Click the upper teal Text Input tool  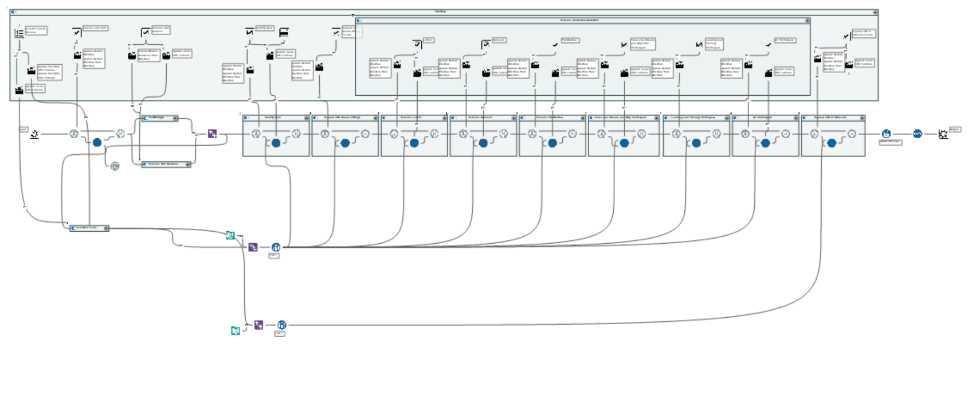click(x=230, y=235)
